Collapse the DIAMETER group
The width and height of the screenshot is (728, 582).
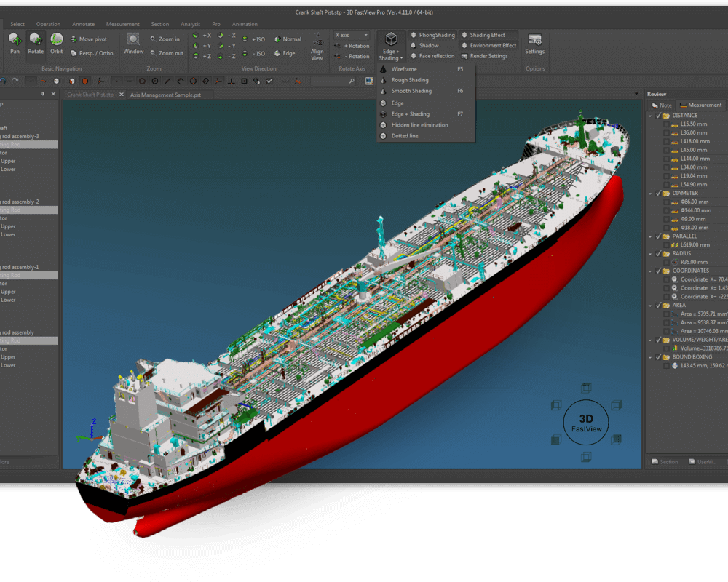tap(650, 193)
